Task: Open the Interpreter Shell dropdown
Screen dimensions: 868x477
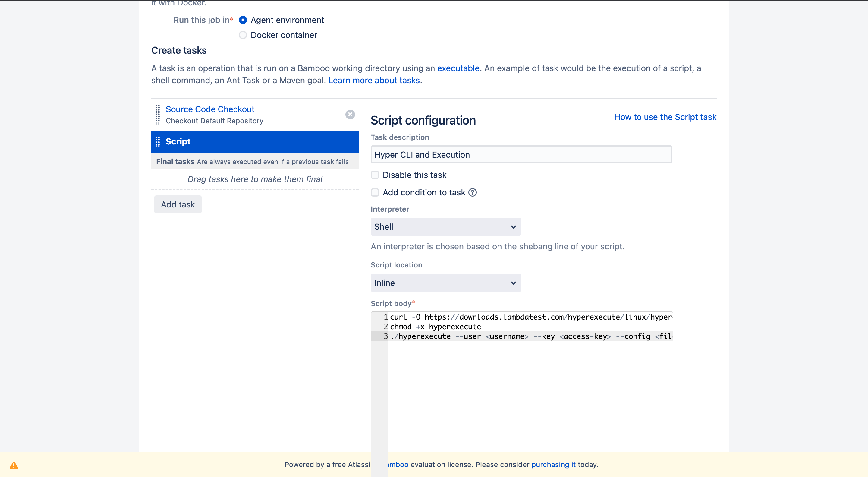Action: click(445, 227)
